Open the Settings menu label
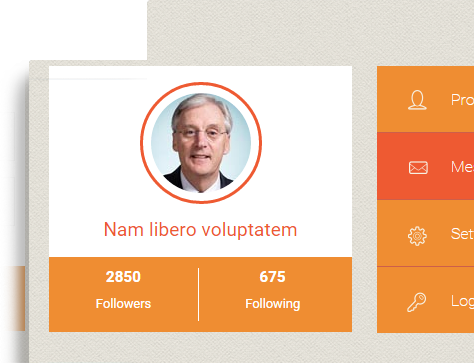The width and height of the screenshot is (474, 363). point(462,234)
